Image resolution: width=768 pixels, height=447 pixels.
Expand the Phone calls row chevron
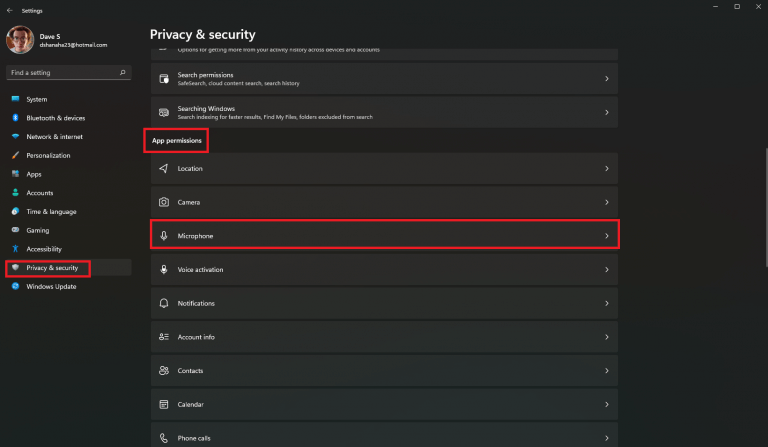pyautogui.click(x=607, y=438)
